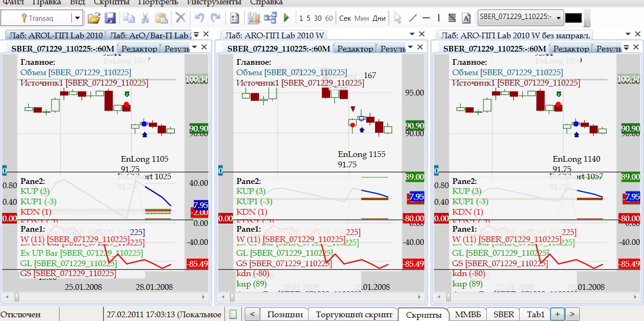
Task: Open the Портфель menu
Action: pos(158,2)
